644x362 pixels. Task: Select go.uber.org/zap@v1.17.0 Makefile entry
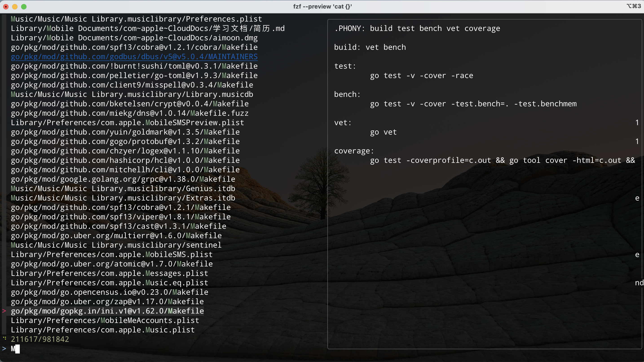[107, 302]
